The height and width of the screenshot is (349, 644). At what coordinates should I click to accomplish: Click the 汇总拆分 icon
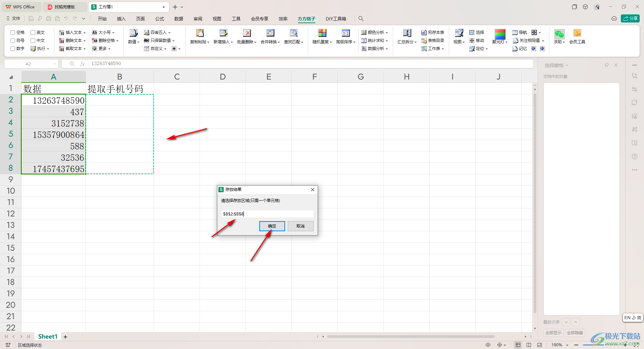(x=407, y=33)
